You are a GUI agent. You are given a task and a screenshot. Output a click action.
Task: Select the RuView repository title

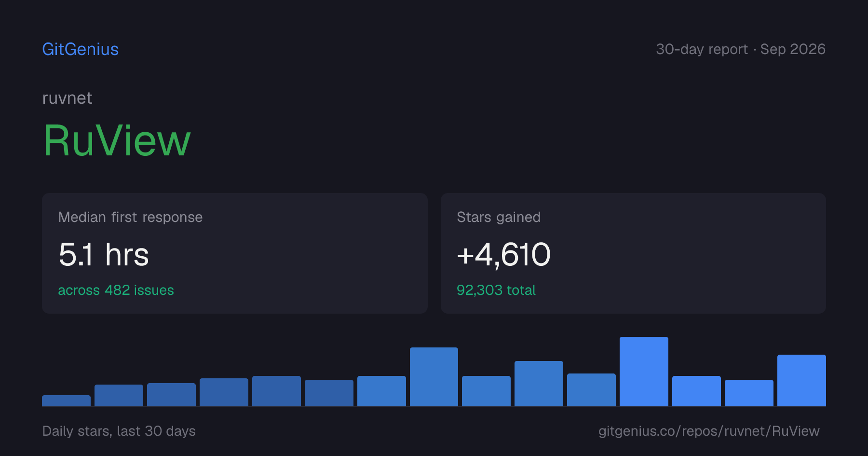tap(117, 141)
